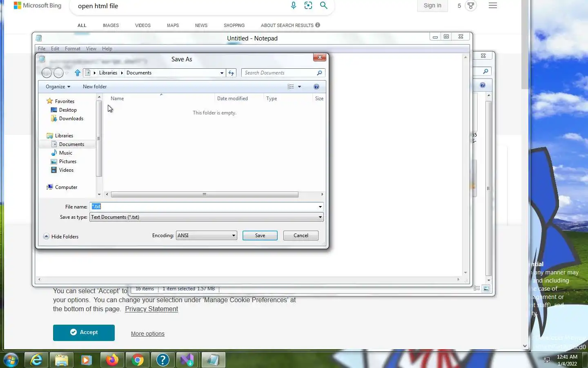Accept cookies on Bing
This screenshot has height=368, width=588.
click(84, 332)
